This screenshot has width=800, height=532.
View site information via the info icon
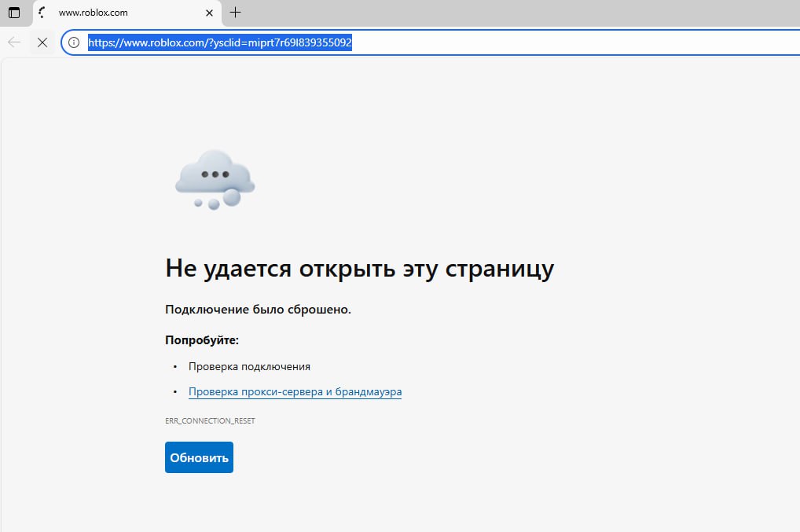point(74,42)
